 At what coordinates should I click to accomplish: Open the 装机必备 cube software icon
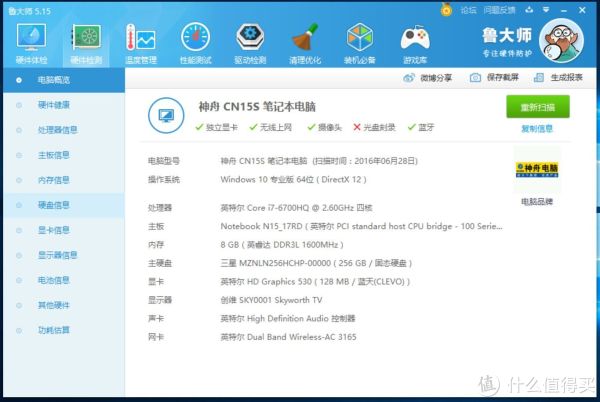point(360,43)
